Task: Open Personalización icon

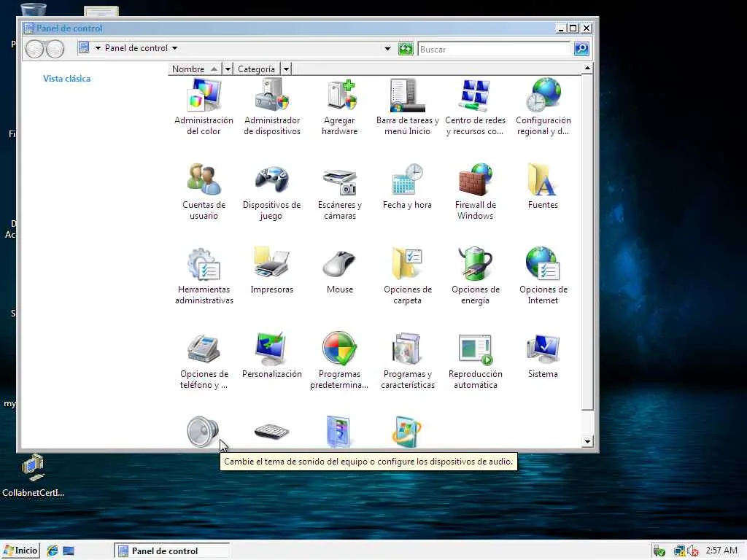Action: click(x=271, y=349)
